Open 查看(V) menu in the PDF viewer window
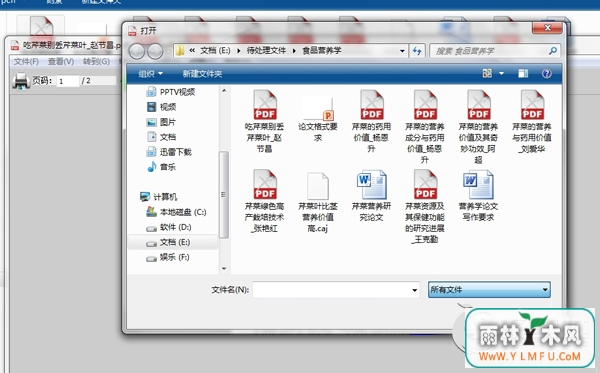Screen dimensions: 600x373 61,62
